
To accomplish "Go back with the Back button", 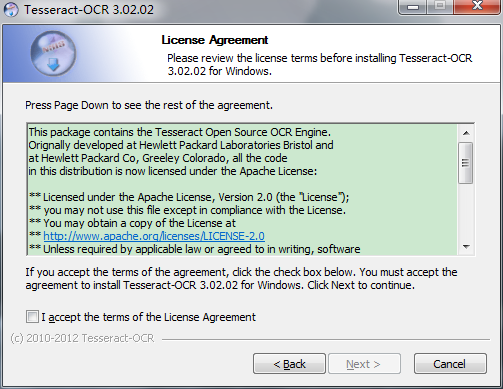I will point(289,364).
